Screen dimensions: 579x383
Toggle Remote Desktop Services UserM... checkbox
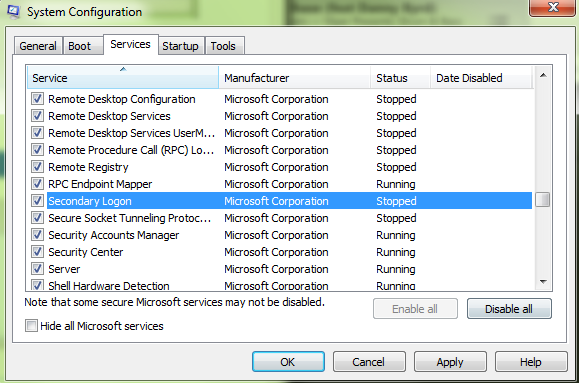coord(37,133)
